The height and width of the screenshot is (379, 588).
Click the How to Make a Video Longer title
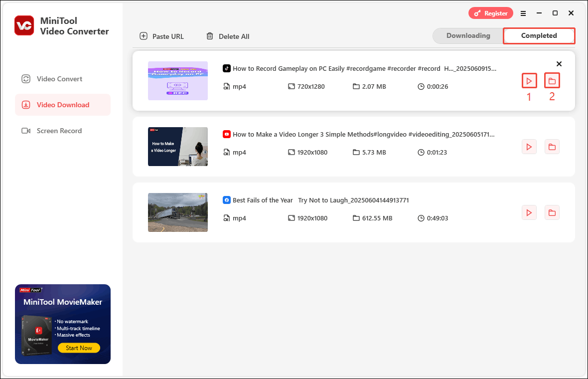(364, 134)
